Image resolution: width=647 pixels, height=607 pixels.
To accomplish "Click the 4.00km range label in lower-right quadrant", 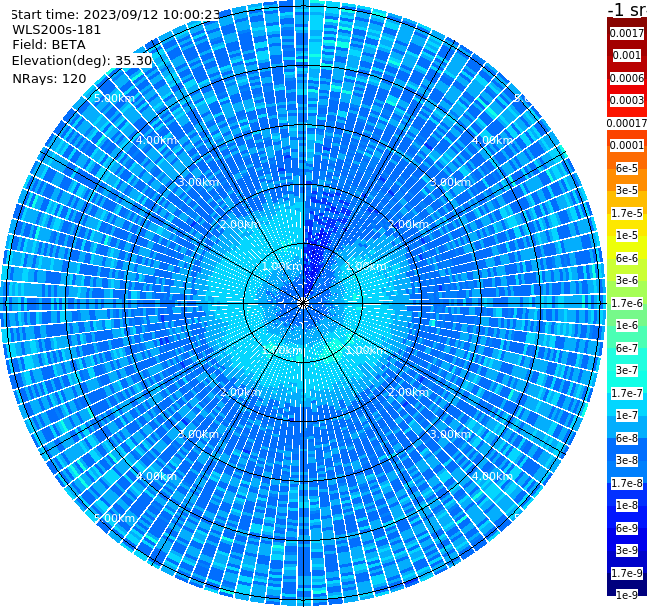I will click(x=492, y=476).
